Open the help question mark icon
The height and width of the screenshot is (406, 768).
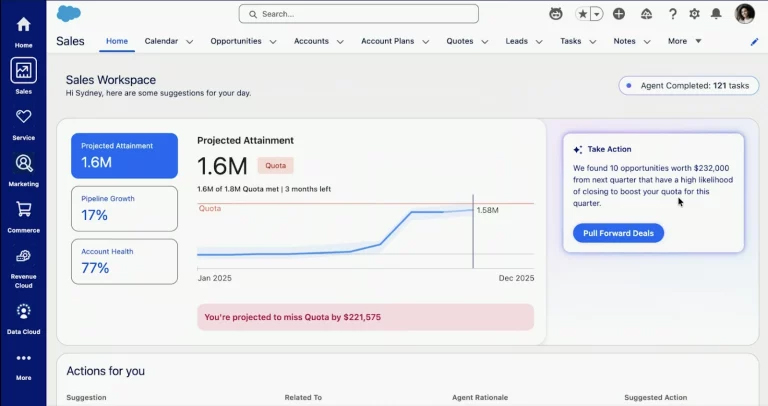click(x=672, y=14)
